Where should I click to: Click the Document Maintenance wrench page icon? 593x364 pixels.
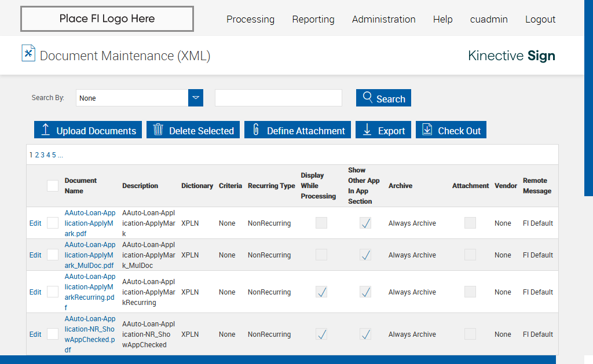[x=28, y=53]
